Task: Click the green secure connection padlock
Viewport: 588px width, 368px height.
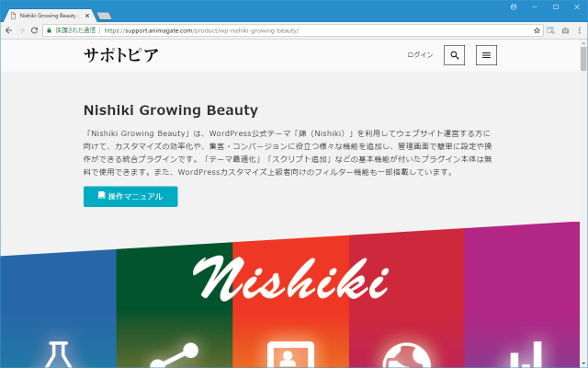Action: [x=49, y=30]
